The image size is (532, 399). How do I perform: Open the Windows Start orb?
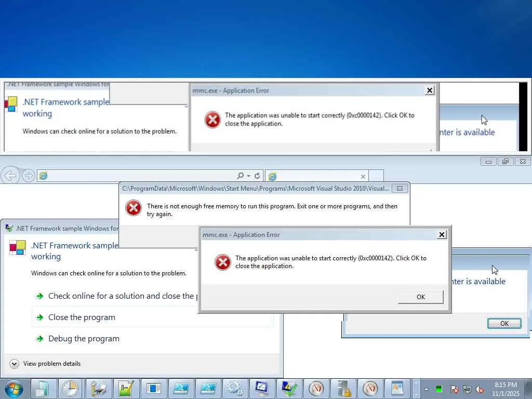pyautogui.click(x=14, y=389)
